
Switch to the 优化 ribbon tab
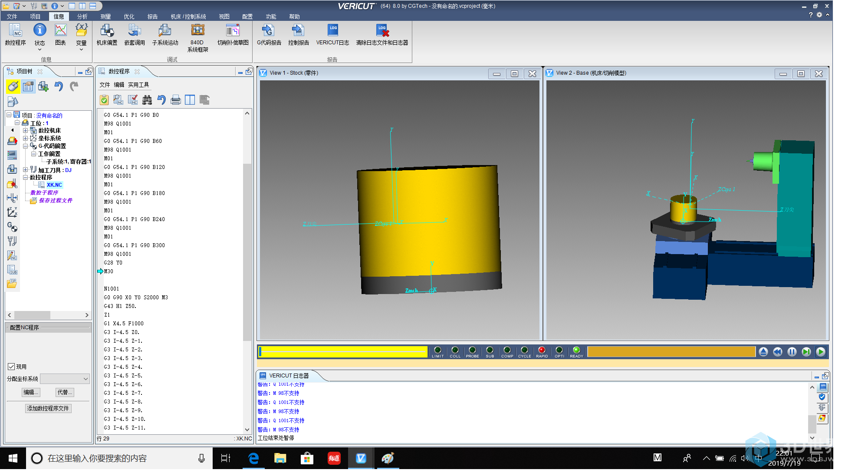point(129,17)
